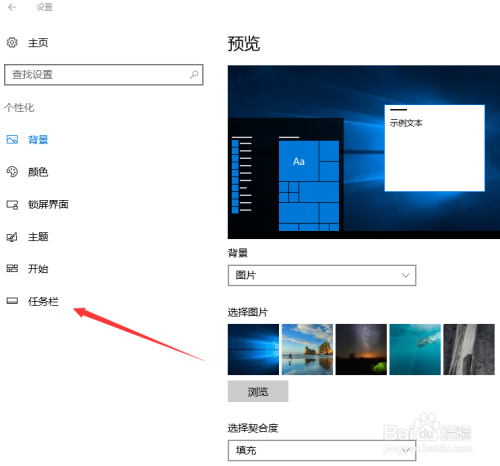Image resolution: width=500 pixels, height=466 pixels.
Task: Open the 背景 type dropdown showing 图片
Action: [x=322, y=275]
